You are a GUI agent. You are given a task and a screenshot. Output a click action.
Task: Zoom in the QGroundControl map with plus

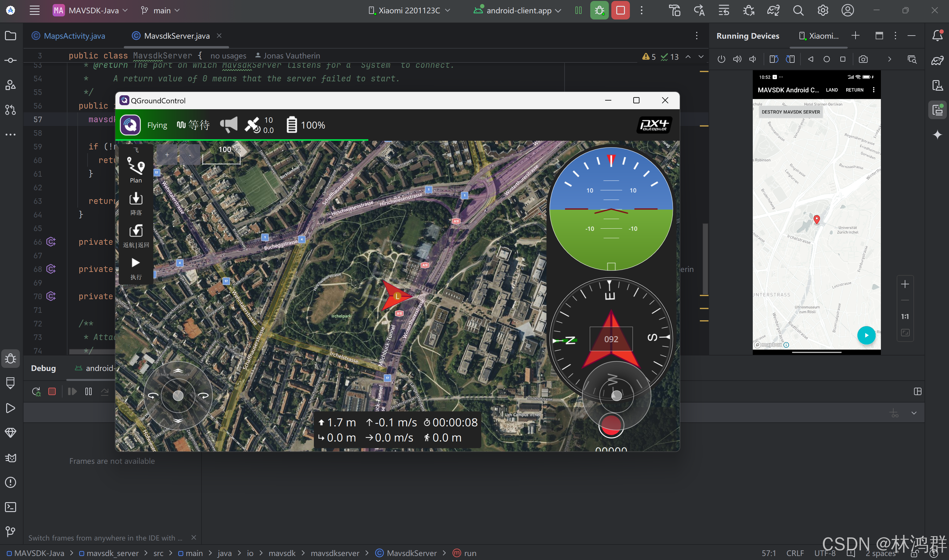(167, 155)
